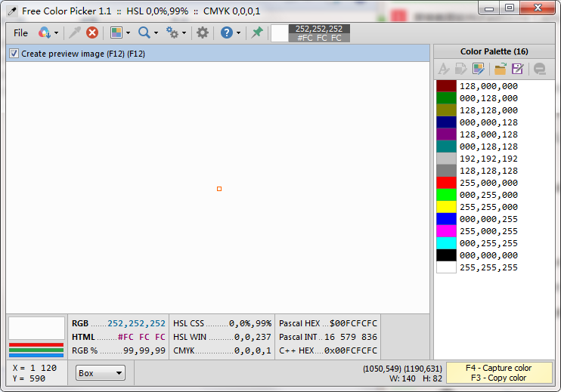The image size is (561, 392).
Task: Select the navy 000,000,128 swatch
Action: 446,122
